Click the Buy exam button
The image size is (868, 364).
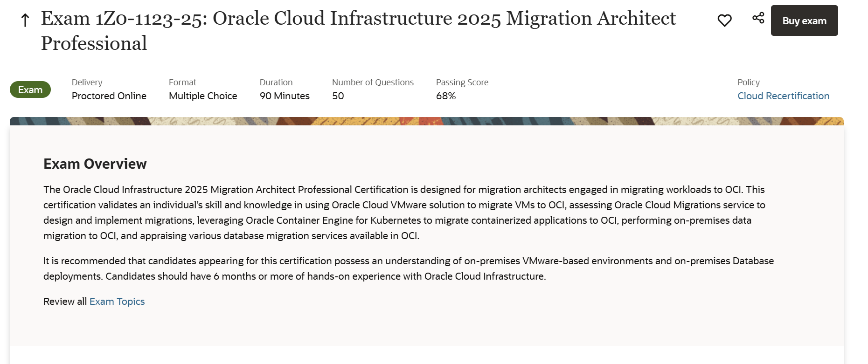pyautogui.click(x=804, y=21)
